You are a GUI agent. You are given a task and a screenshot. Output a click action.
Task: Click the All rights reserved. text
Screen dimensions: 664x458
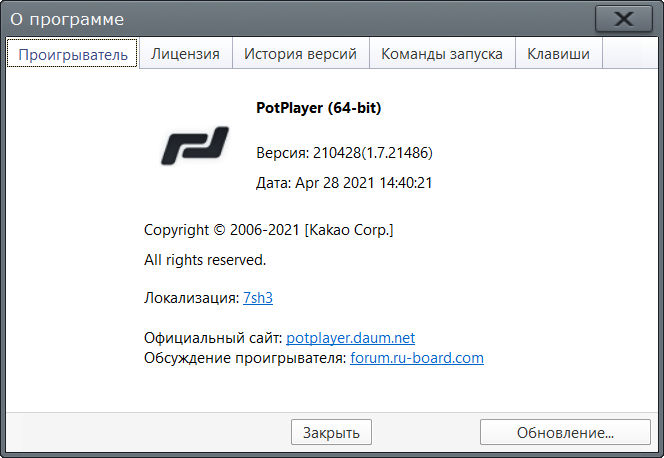point(205,260)
